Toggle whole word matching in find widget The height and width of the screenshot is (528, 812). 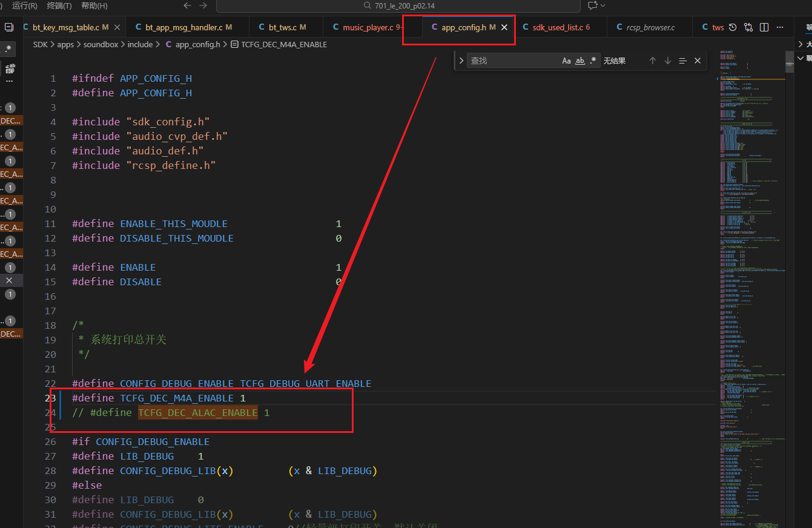click(580, 61)
